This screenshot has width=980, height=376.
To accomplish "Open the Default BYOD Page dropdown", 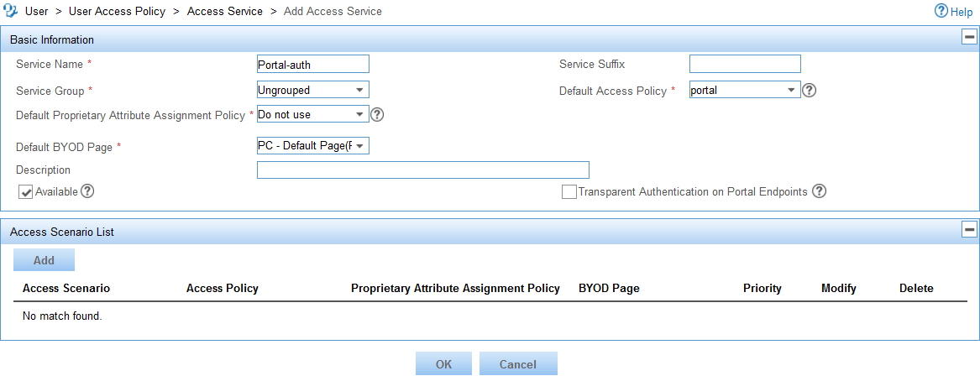I will click(x=313, y=145).
